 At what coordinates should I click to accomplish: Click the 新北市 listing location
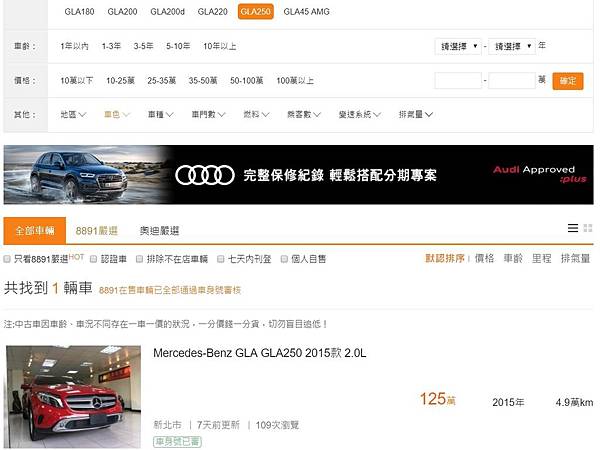coord(167,425)
